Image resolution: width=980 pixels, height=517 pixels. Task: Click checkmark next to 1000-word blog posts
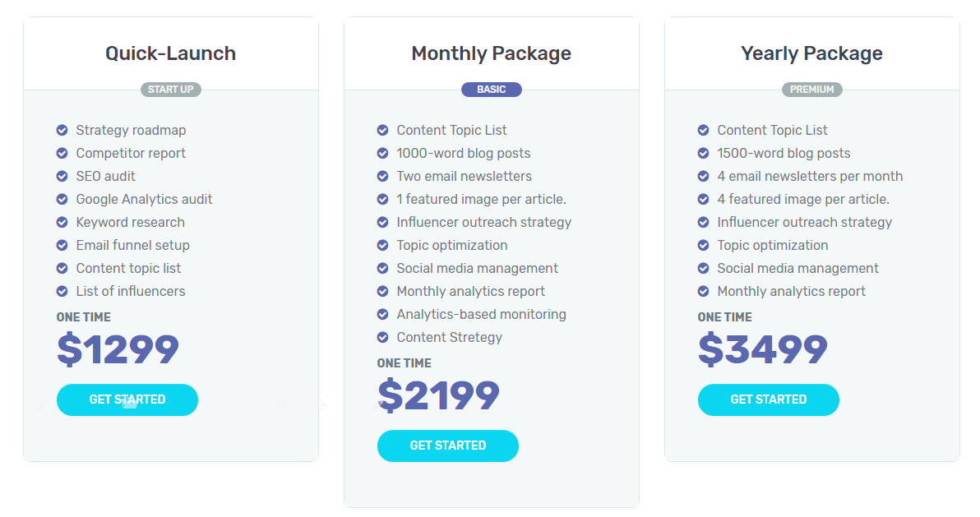(382, 153)
